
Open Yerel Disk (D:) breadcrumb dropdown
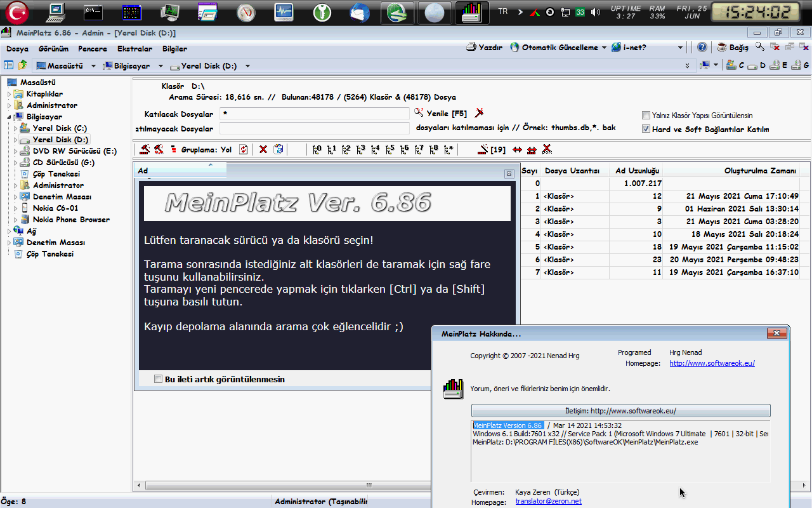247,66
